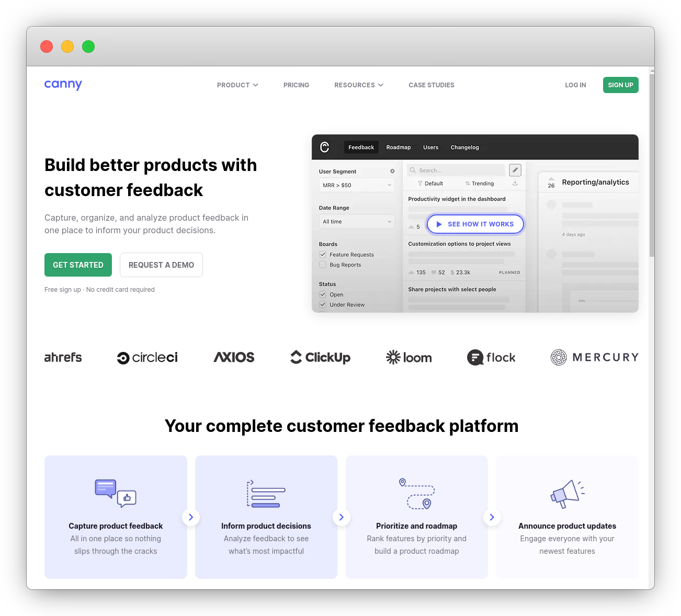Screen dimensions: 681x616
Task: Click the PLANNED status label
Action: tap(509, 272)
